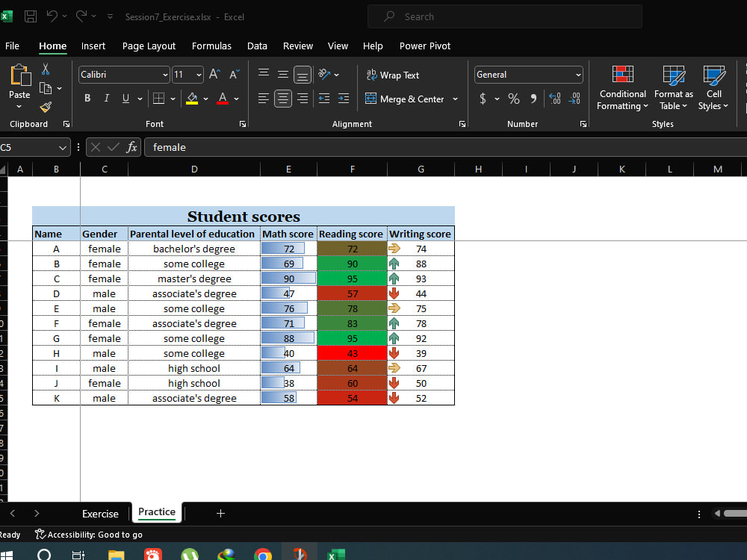Click the Save icon in title bar
747x560 pixels.
[31, 16]
